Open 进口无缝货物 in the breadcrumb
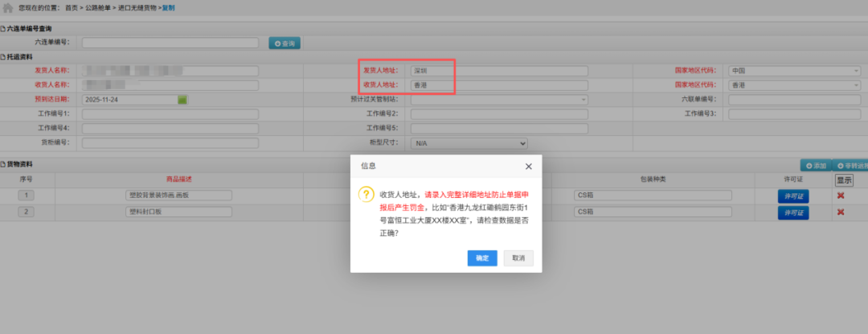The image size is (868, 334). [x=137, y=8]
